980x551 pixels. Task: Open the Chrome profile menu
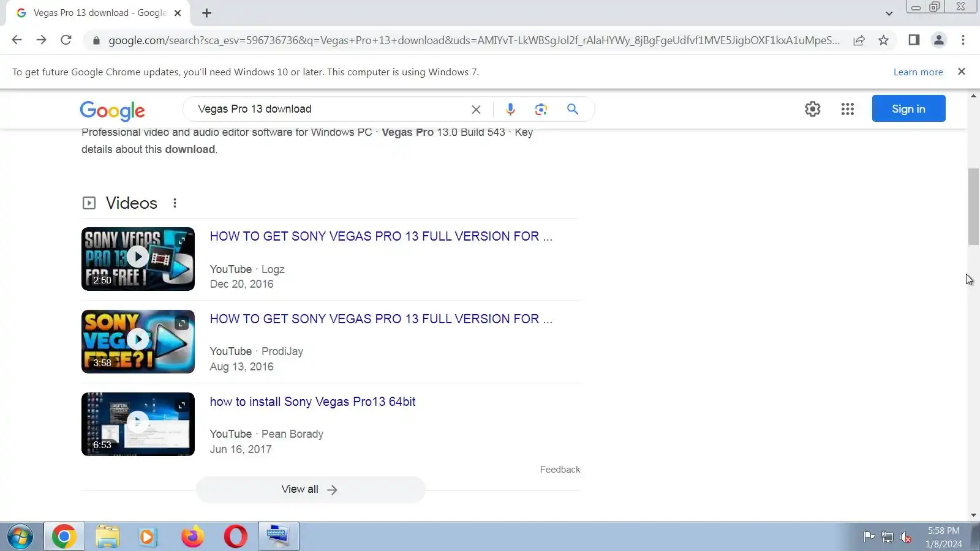coord(938,40)
